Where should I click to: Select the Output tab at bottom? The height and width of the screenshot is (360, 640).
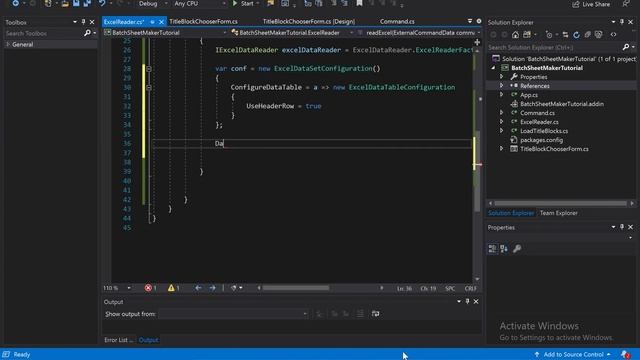(x=148, y=340)
